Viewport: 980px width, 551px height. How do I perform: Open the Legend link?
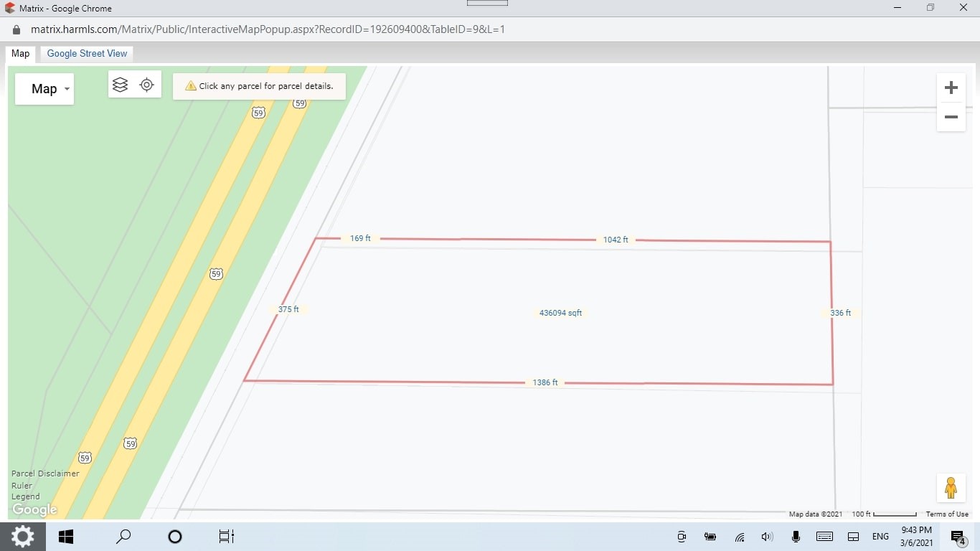coord(26,496)
